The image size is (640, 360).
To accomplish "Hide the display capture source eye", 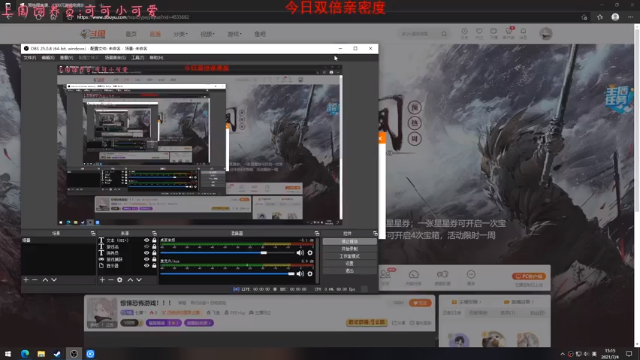I will 147,259.
